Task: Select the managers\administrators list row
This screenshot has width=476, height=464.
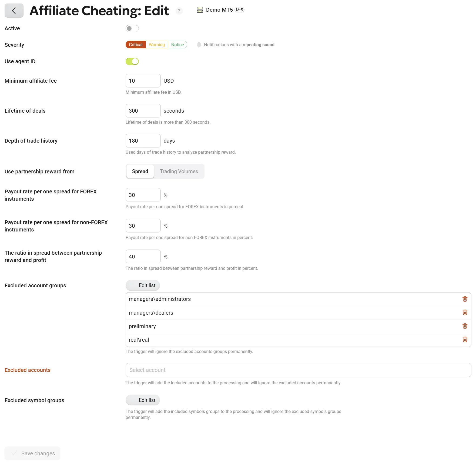Action: point(298,299)
